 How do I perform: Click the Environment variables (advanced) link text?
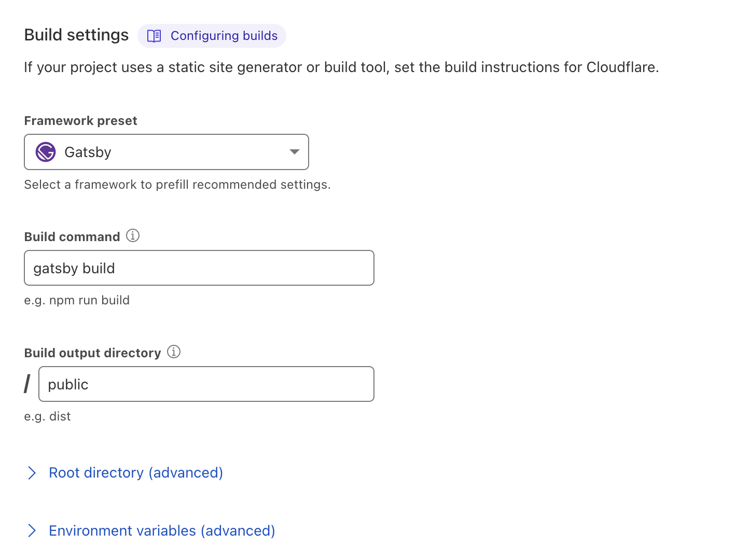(x=161, y=530)
